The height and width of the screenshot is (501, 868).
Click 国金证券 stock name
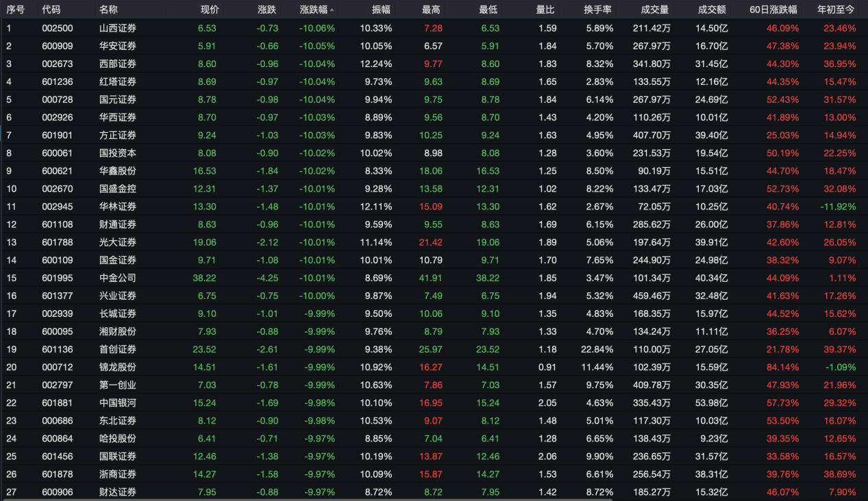pos(118,259)
